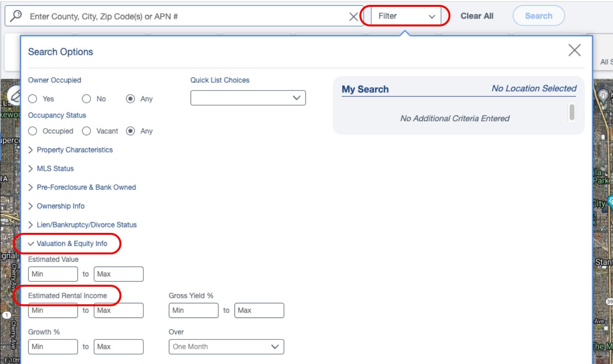Select No for Owner Occupied
Image resolution: width=613 pixels, height=364 pixels.
(87, 99)
